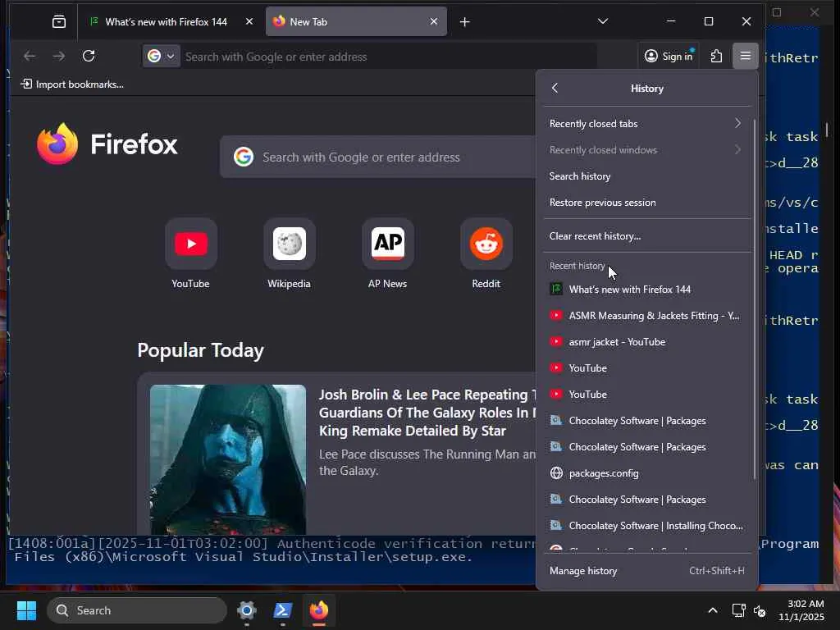Open ASMR Measuring & Jackets Fitting history entry
840x630 pixels.
pos(646,316)
